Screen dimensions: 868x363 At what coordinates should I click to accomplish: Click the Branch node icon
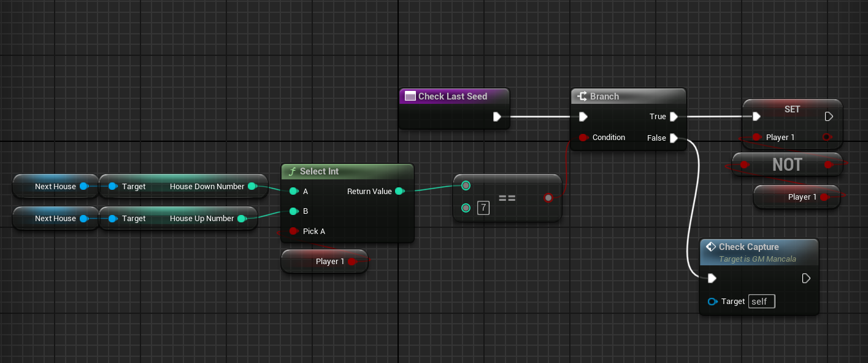582,96
